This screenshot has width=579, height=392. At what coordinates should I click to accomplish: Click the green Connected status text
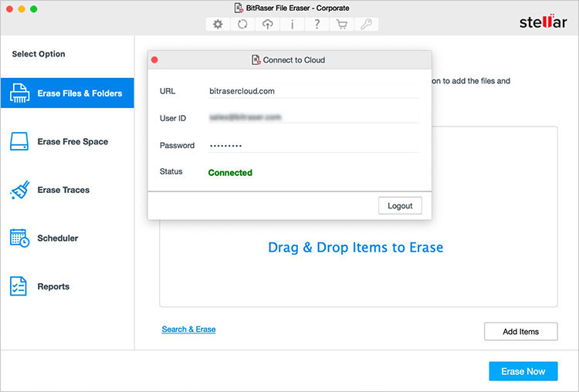click(x=230, y=172)
